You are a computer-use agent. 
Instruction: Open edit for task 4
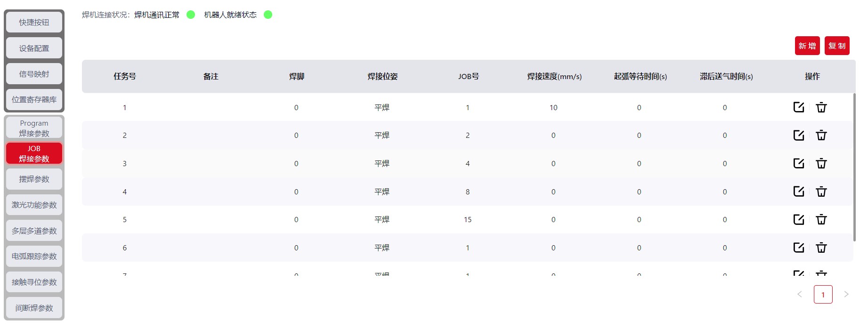click(798, 192)
